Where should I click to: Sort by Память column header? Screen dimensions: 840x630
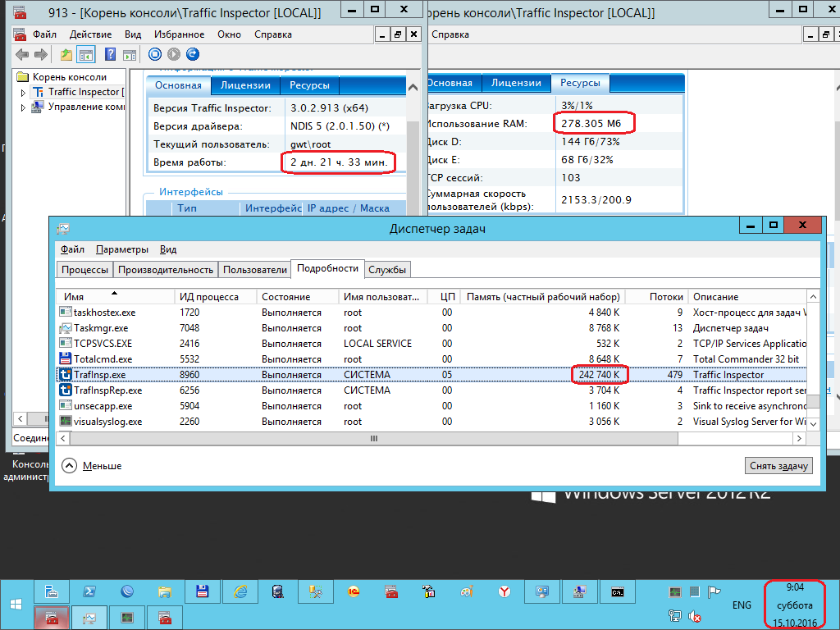(543, 296)
